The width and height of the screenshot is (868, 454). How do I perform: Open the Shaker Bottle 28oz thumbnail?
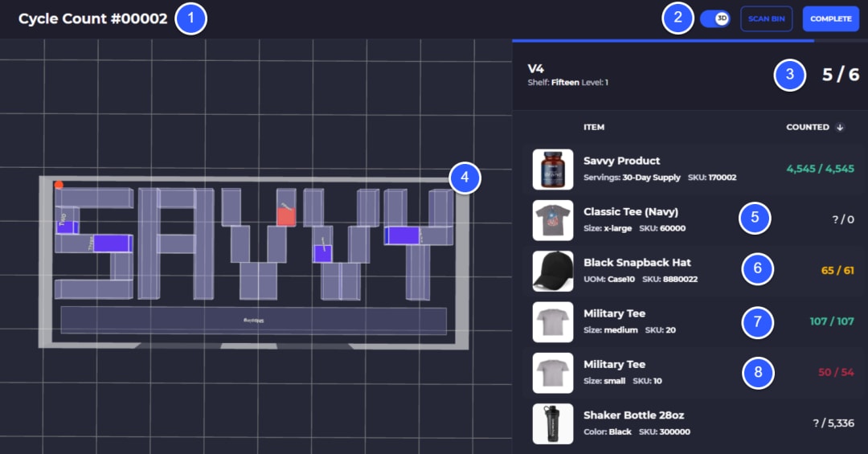pyautogui.click(x=552, y=423)
